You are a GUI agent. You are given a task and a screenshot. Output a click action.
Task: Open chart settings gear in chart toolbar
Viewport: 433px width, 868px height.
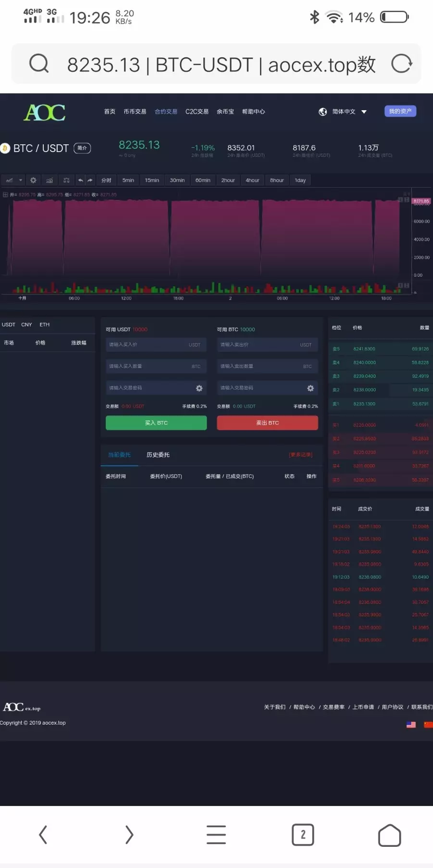33,180
